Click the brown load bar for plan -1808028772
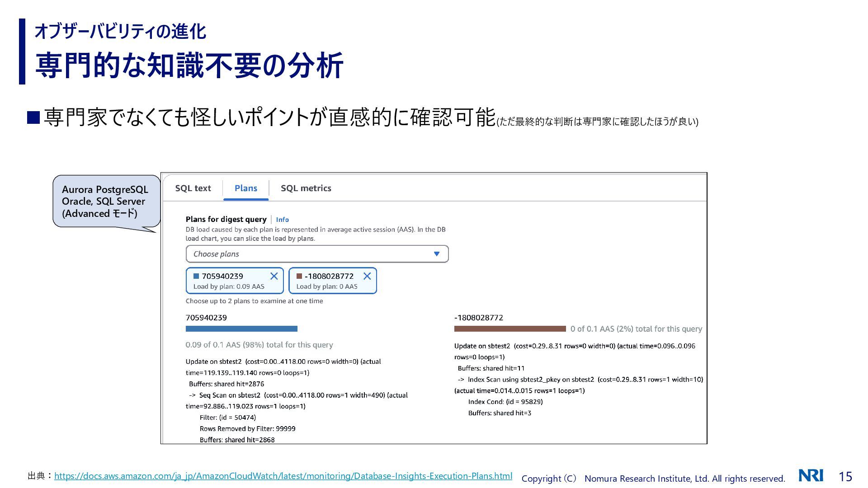This screenshot has height=488, width=868. point(509,329)
